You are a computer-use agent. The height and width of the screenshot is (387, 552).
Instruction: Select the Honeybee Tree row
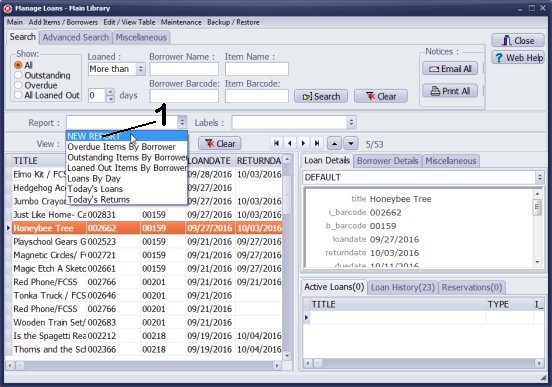click(x=147, y=228)
